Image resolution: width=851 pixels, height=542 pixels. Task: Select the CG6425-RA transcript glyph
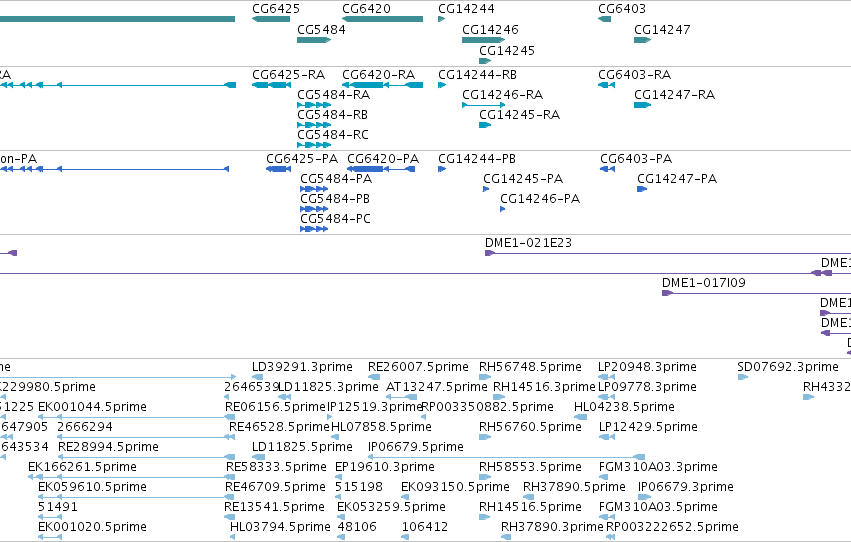point(271,85)
